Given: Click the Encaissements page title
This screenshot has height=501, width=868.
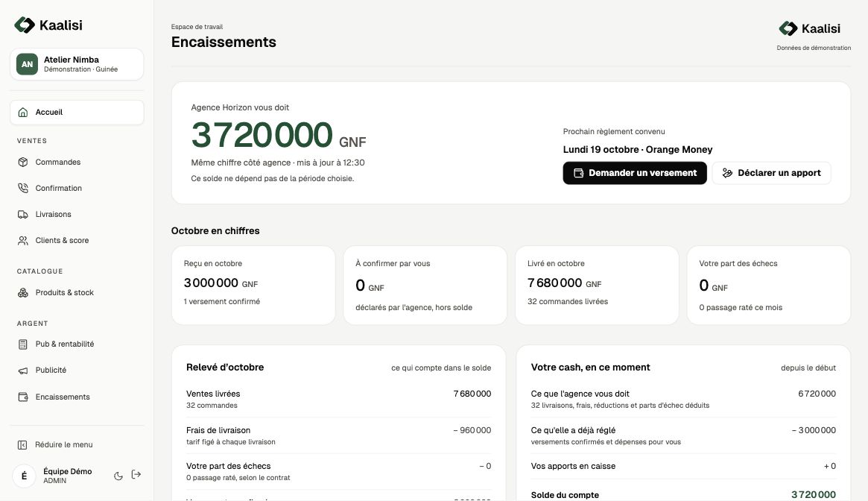Looking at the screenshot, I should click(x=224, y=42).
